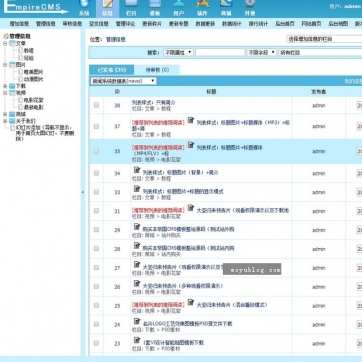362x362 pixels.
Task: Open the 选择增加信息的栏目 dropdown
Action: [x=324, y=39]
